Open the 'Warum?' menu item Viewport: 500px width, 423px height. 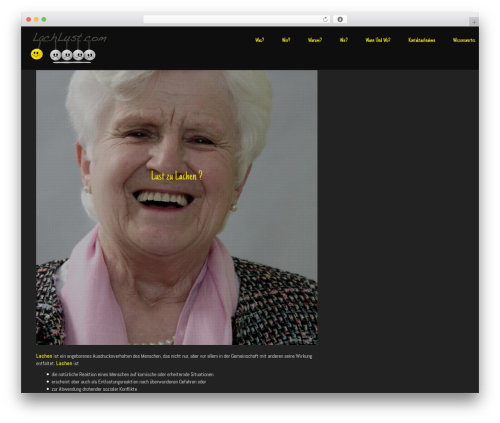point(315,40)
